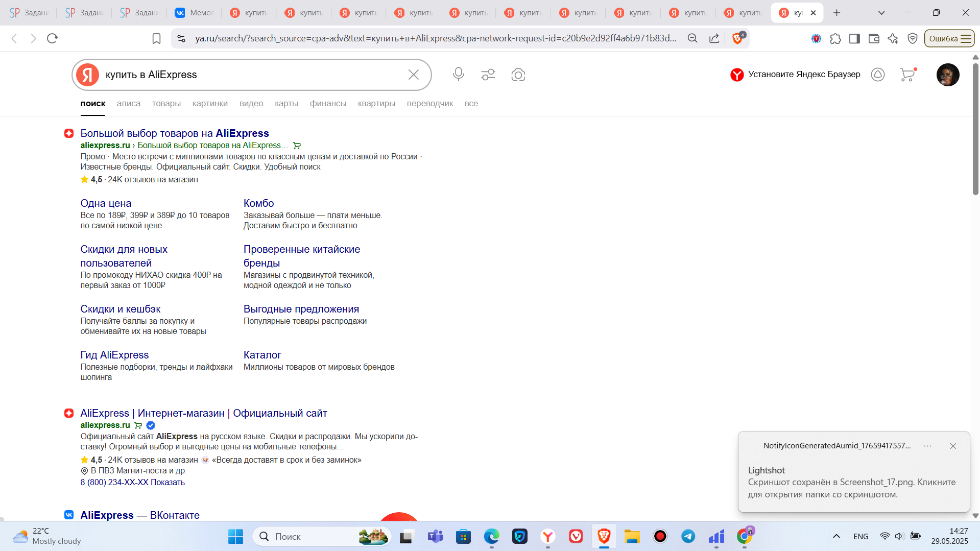This screenshot has width=980, height=551.
Task: Toggle the browser sidebar panel
Action: coord(854,38)
